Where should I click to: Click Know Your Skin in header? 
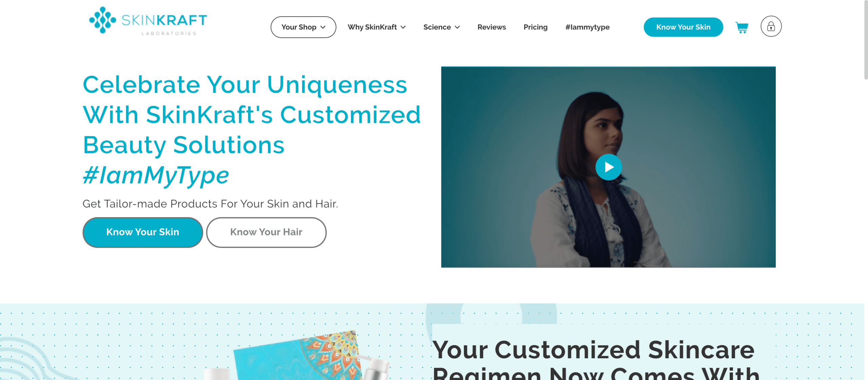(683, 27)
